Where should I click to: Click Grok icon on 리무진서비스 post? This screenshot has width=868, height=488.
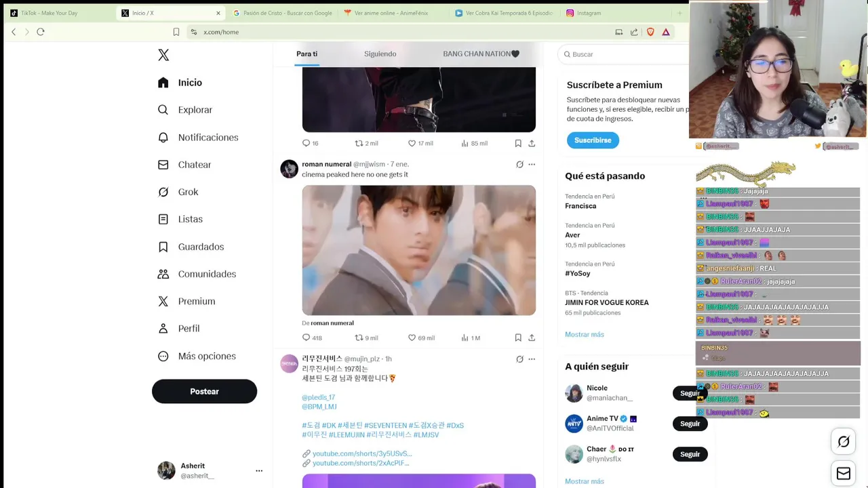(x=519, y=359)
